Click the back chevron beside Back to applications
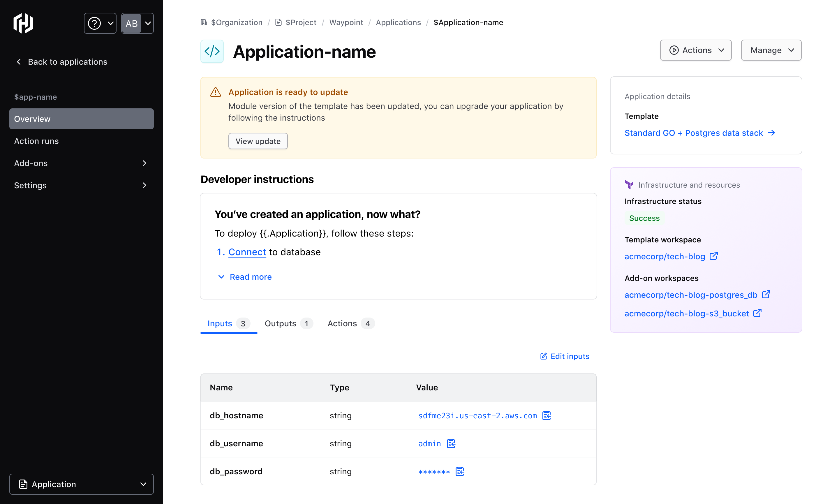The image size is (839, 504). coord(19,62)
